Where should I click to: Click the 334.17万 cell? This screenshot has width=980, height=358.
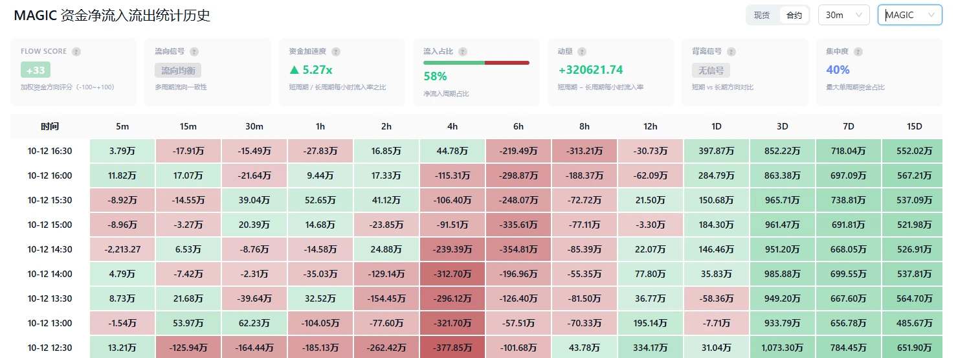click(x=651, y=348)
